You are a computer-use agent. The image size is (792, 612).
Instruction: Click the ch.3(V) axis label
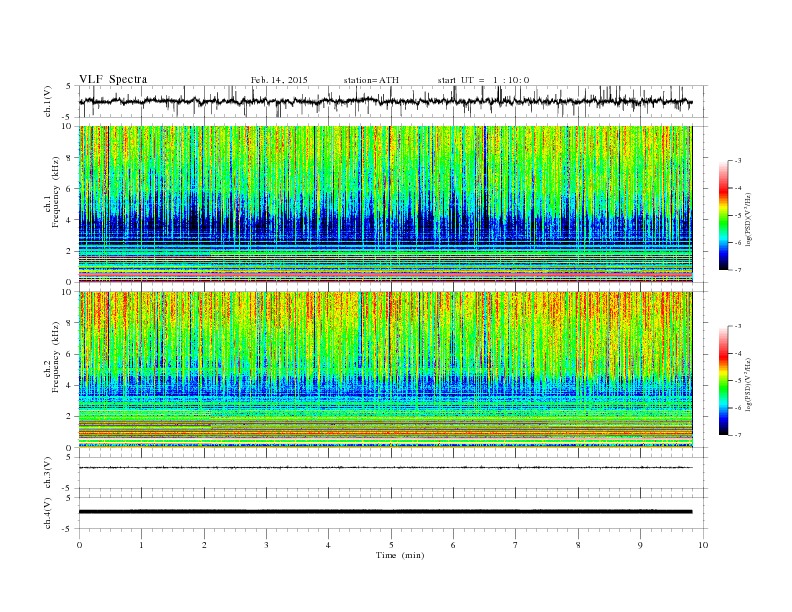tap(48, 473)
